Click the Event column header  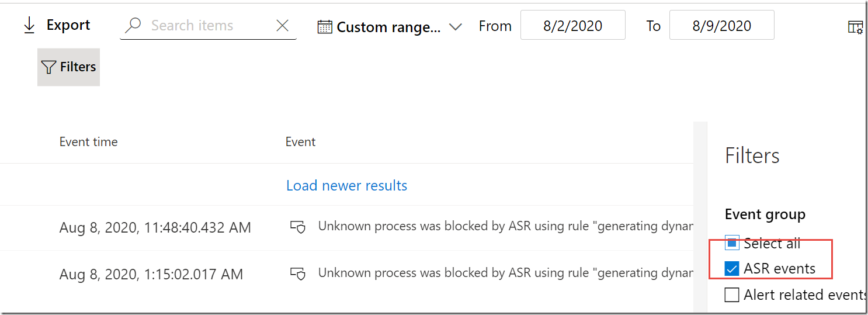(300, 142)
